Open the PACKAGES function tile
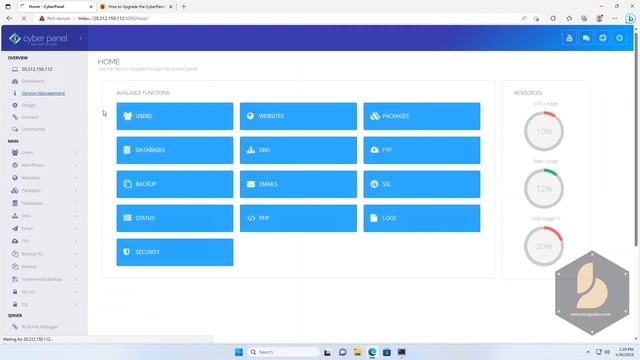The image size is (640, 360). (422, 116)
